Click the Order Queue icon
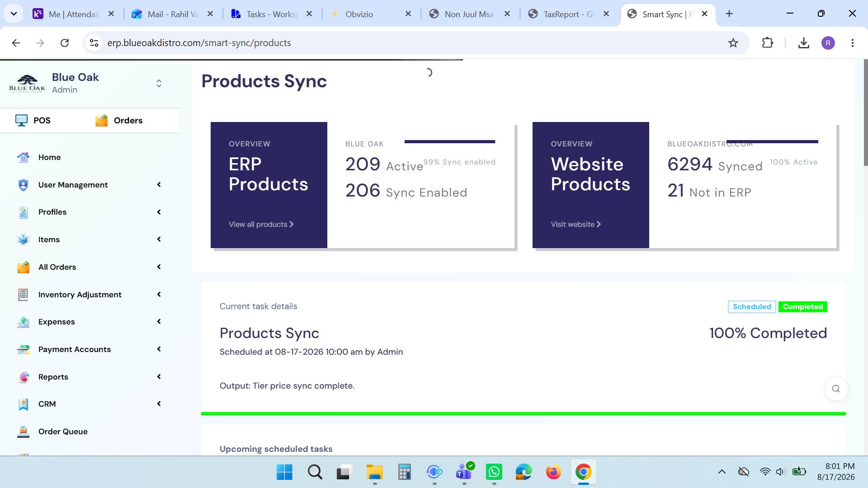Screen dimensions: 868x488 (23, 432)
